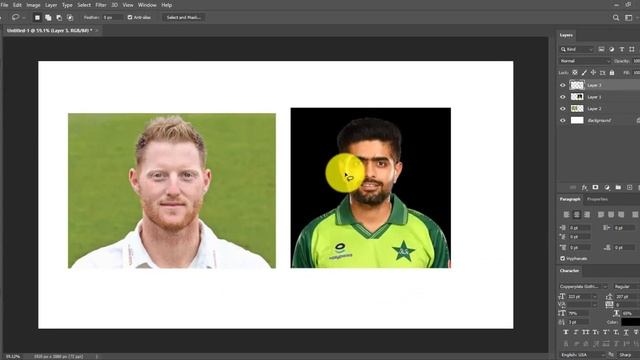Choose Add to Selection mode

coord(48,18)
